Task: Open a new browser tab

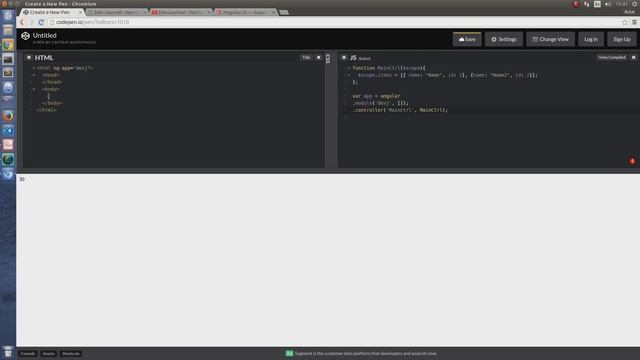Action: click(x=284, y=12)
